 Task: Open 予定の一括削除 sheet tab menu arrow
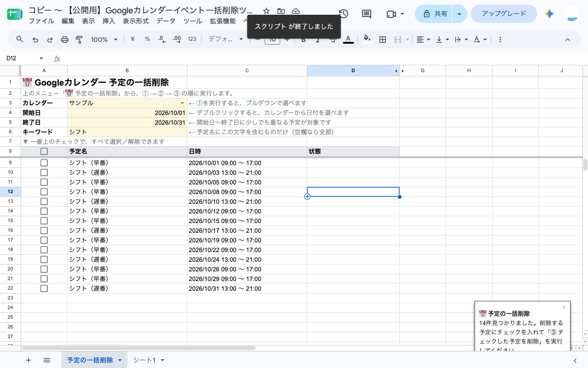tap(120, 360)
